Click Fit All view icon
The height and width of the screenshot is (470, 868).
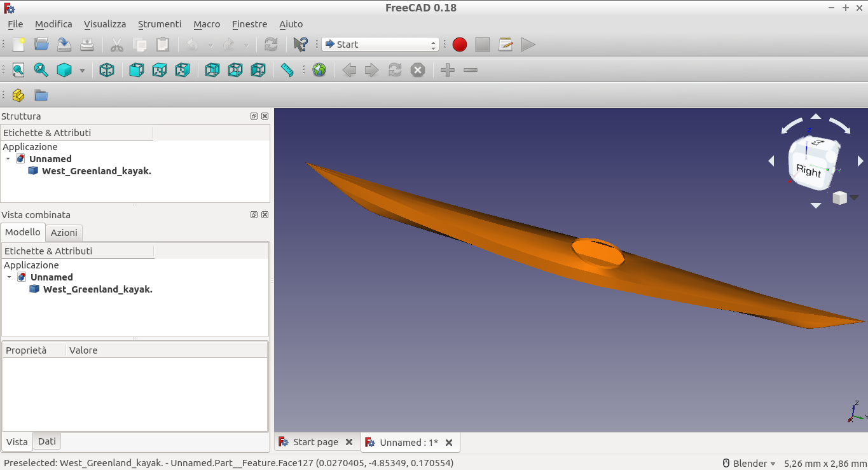[18, 70]
